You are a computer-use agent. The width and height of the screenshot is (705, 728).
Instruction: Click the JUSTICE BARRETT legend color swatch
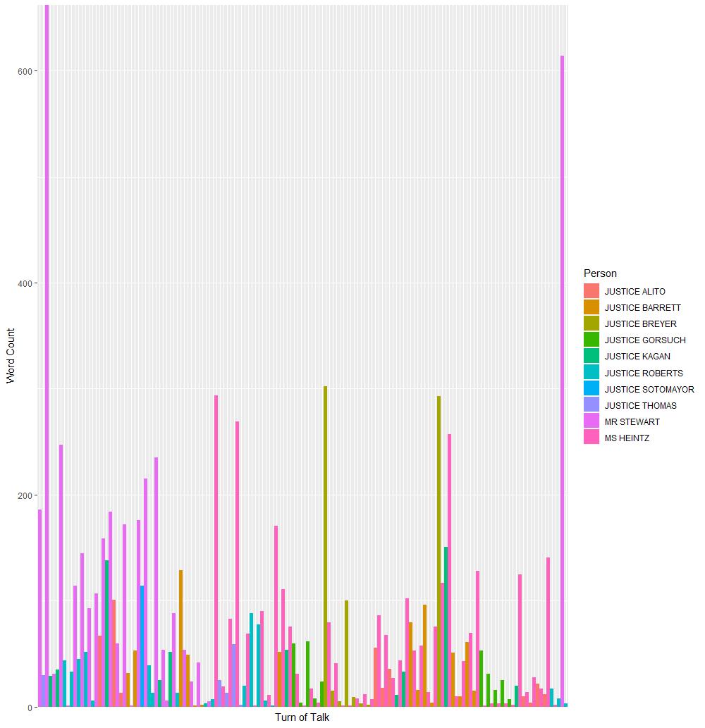coord(591,307)
